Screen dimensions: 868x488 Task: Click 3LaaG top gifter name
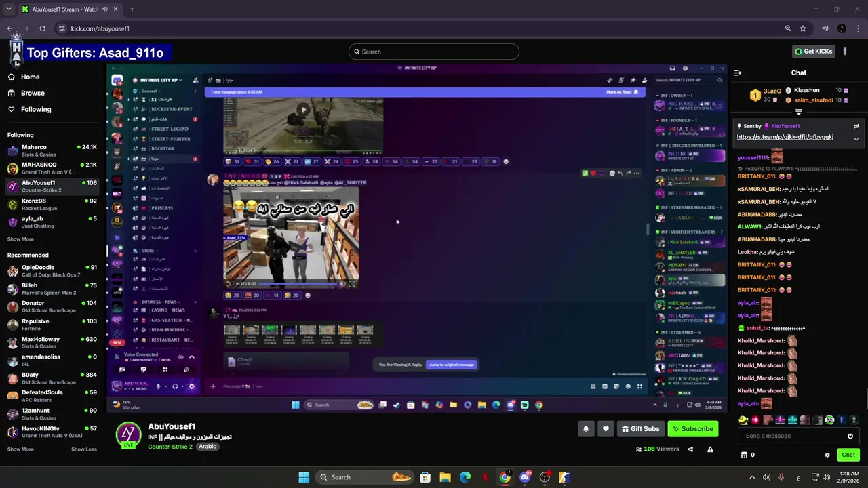click(772, 91)
